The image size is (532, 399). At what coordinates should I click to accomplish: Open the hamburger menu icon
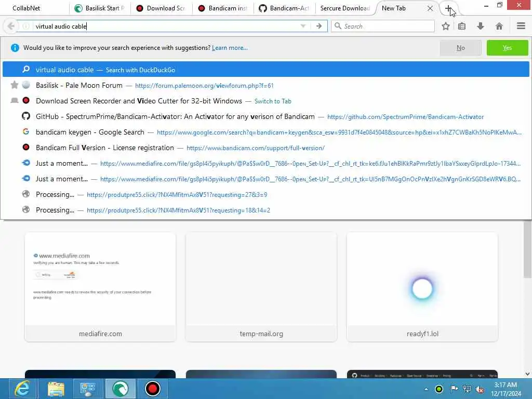click(521, 26)
